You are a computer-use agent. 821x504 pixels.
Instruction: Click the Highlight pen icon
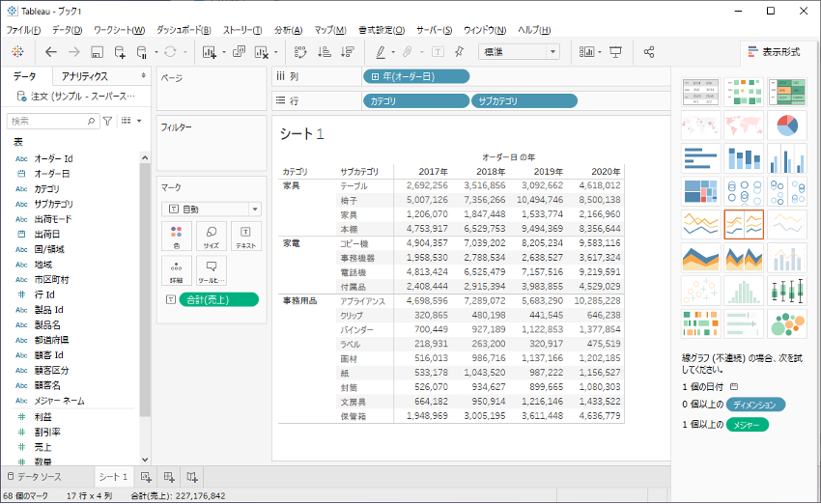tap(381, 52)
